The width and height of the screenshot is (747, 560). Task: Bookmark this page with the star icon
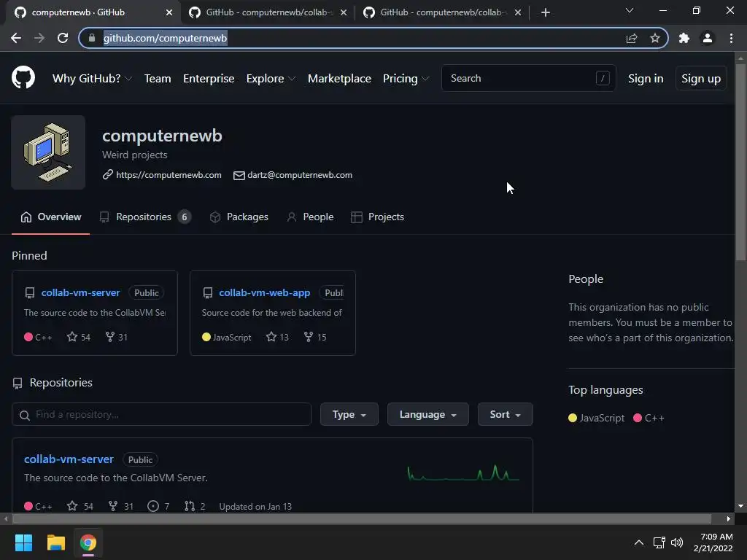[655, 38]
